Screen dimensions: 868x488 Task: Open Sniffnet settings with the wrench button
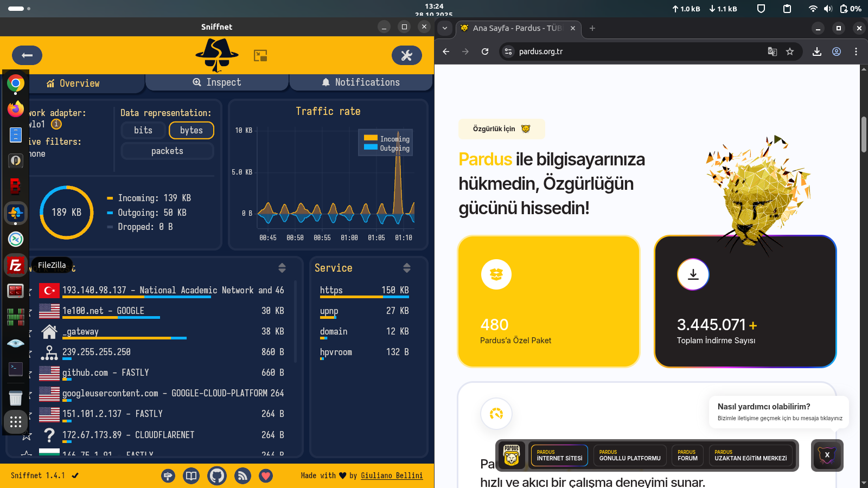pos(406,55)
